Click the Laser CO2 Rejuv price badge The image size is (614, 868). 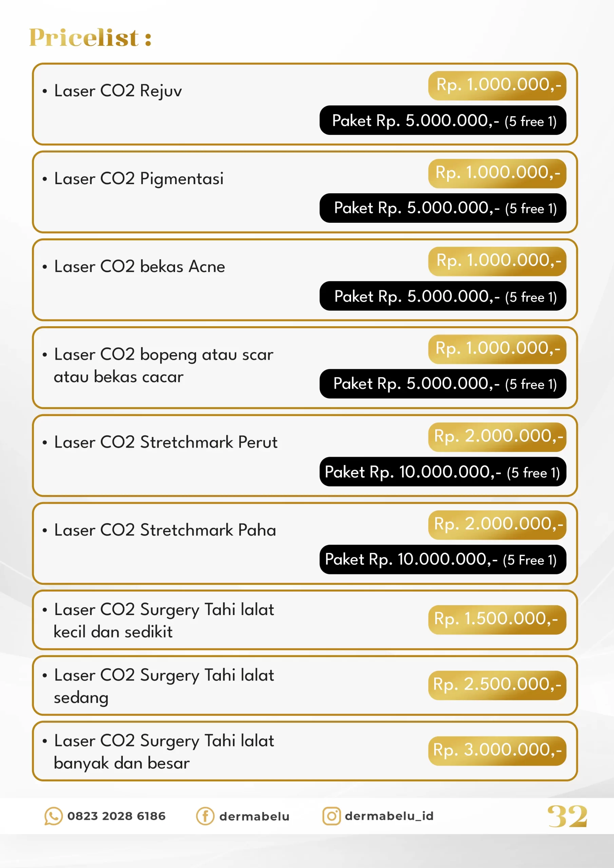coord(497,85)
